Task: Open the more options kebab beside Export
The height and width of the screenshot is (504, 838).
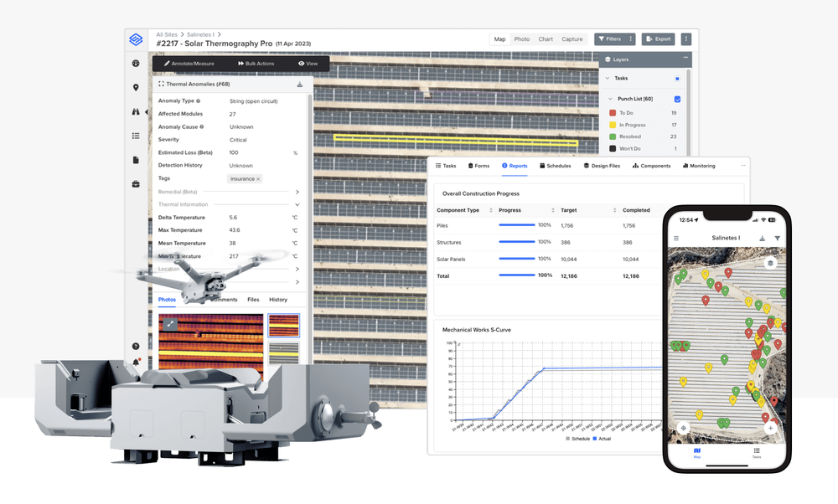Action: click(686, 39)
